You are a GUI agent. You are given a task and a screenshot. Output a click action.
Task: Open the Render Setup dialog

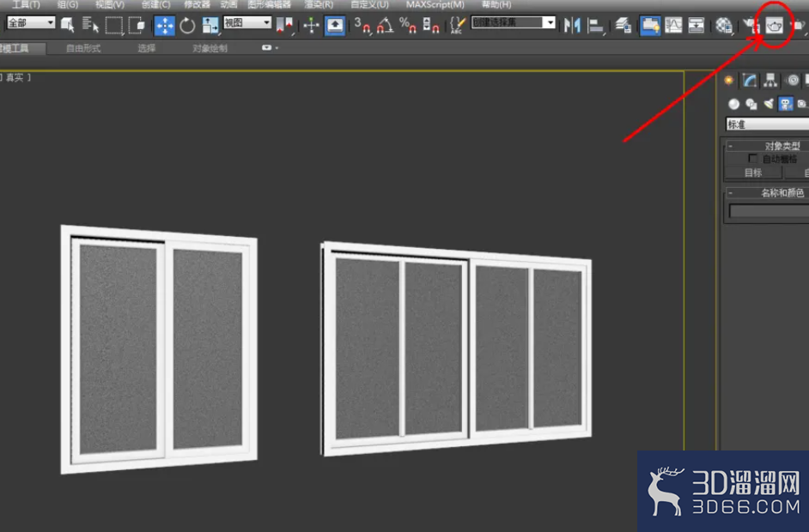click(751, 25)
